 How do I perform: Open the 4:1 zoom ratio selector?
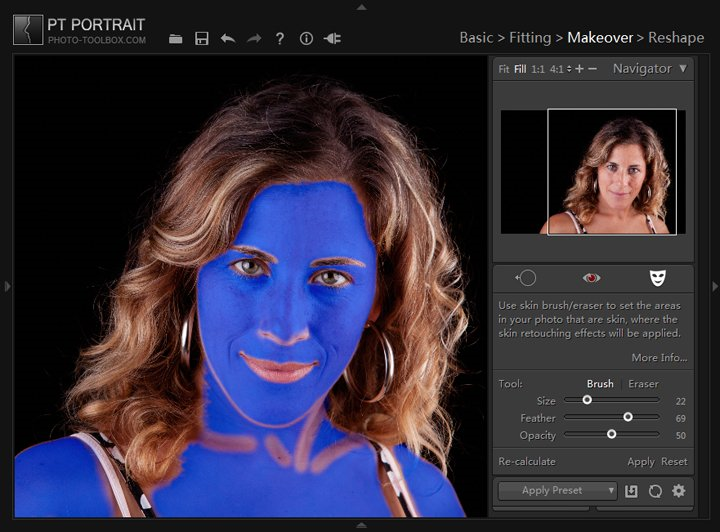(556, 70)
